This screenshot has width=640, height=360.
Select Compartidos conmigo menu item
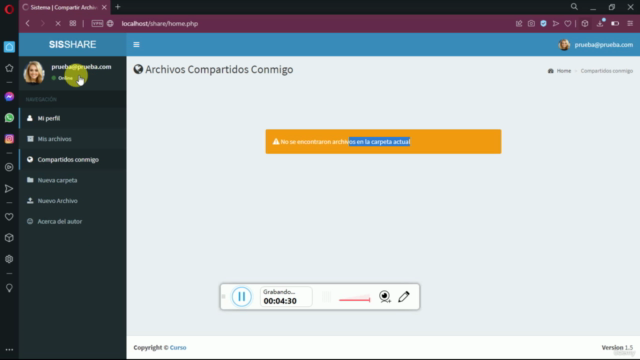coord(73,160)
